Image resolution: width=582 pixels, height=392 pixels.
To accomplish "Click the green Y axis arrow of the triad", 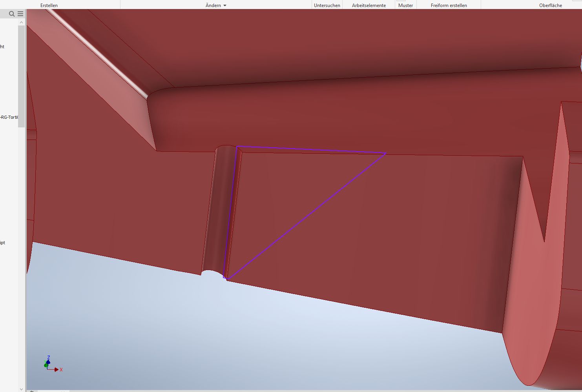I will 46,365.
